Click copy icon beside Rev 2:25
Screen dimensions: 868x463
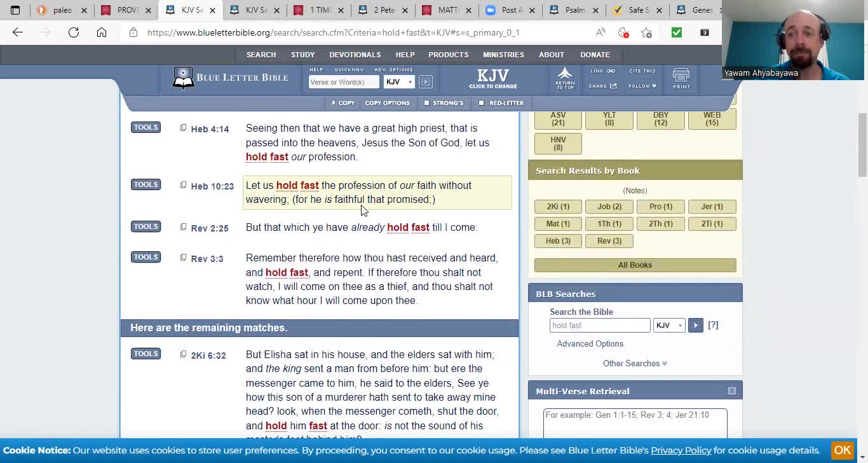pyautogui.click(x=183, y=227)
